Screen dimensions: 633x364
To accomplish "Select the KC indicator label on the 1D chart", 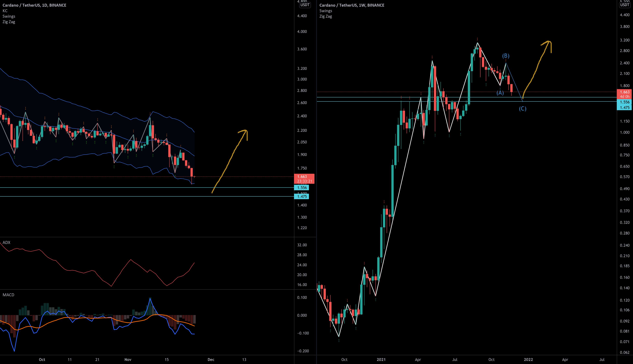I will (5, 11).
